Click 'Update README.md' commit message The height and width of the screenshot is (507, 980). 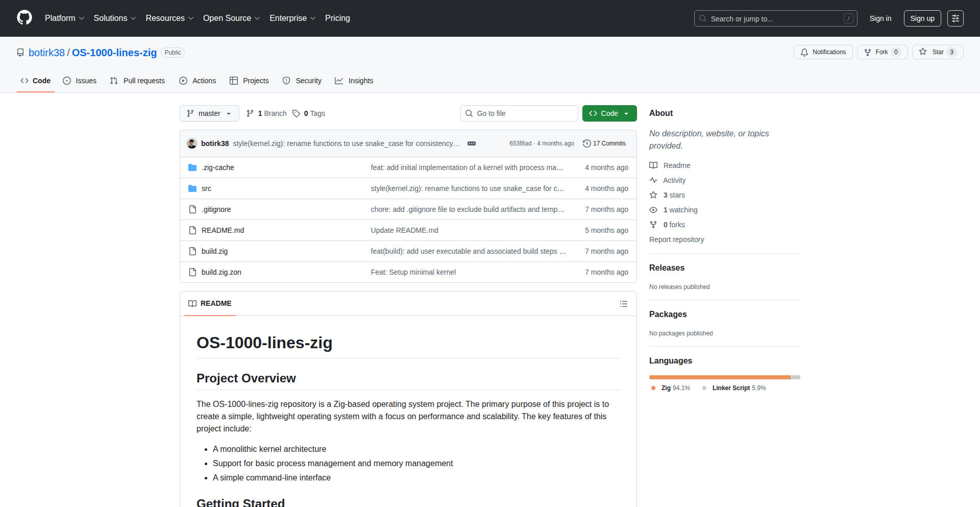pos(405,230)
